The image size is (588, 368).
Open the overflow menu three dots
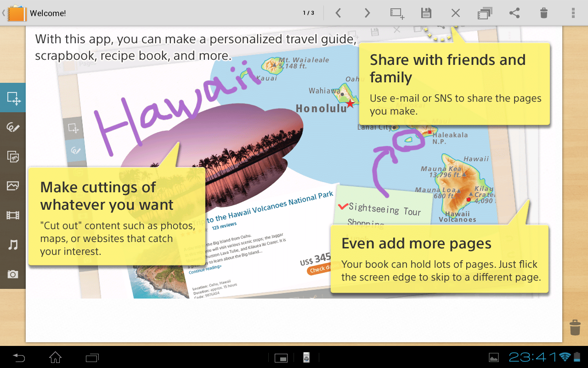(x=573, y=13)
